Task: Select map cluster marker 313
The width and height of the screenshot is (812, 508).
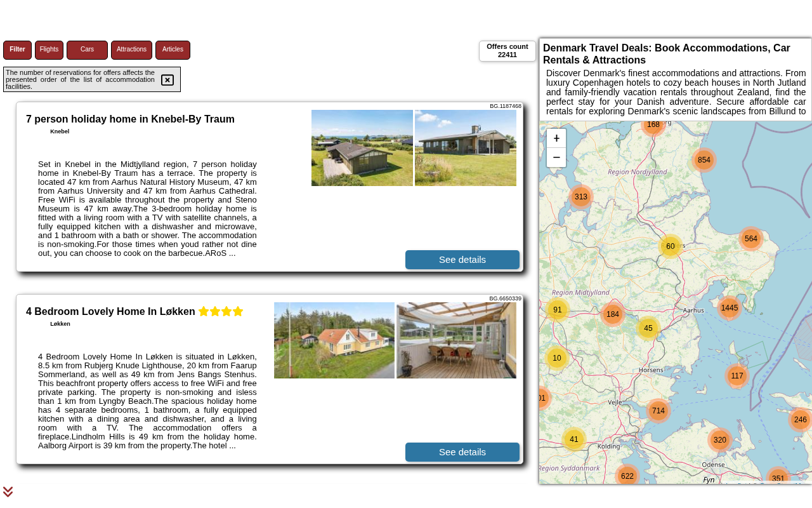Action: pyautogui.click(x=581, y=197)
